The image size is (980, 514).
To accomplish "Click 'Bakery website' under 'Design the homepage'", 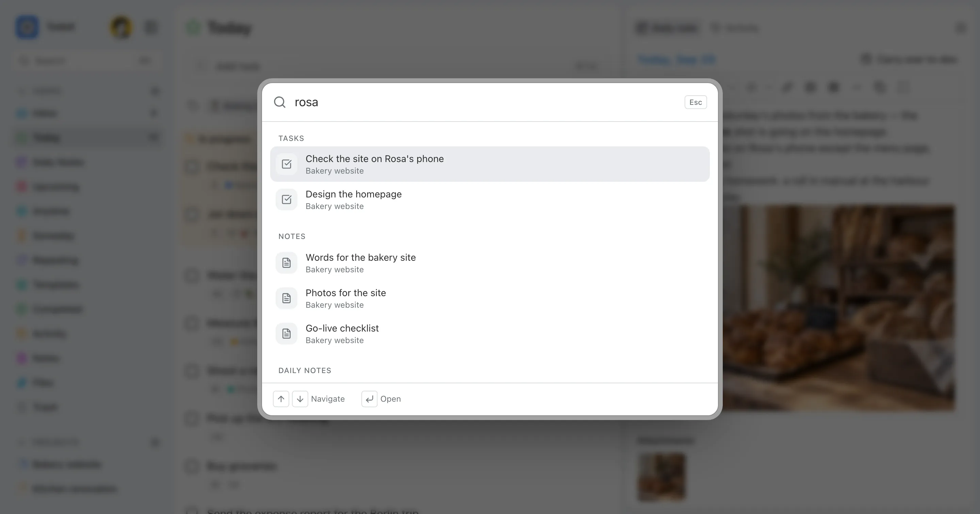I will [334, 206].
